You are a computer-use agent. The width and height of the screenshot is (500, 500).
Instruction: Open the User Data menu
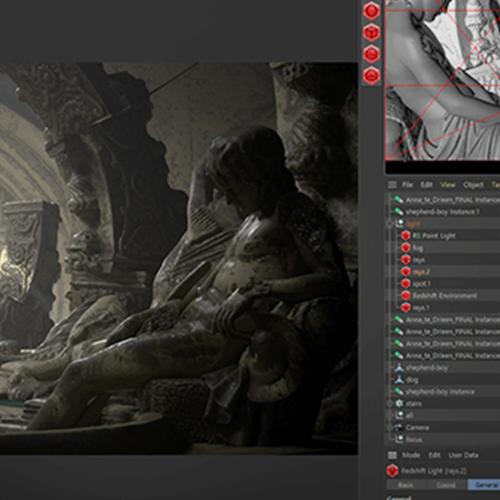pyautogui.click(x=463, y=455)
